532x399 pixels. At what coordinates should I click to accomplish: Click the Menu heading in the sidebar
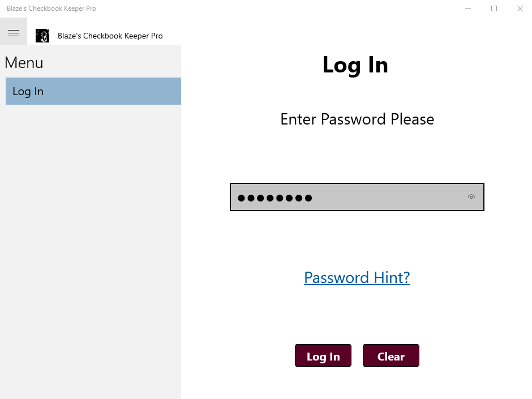click(24, 63)
